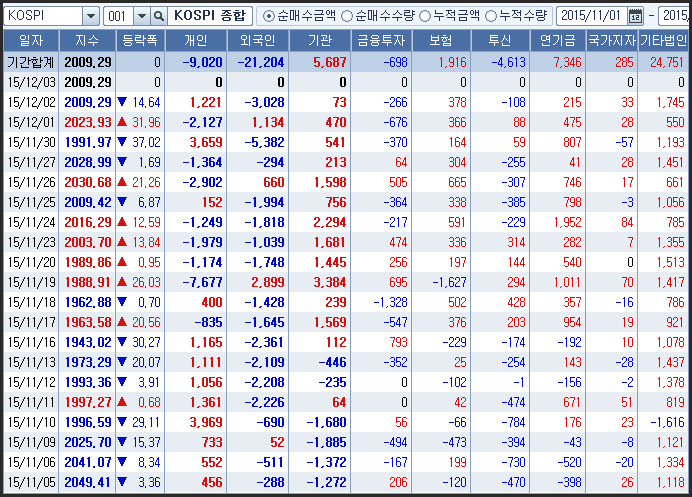Click the 지수 column header
Image resolution: width=692 pixels, height=497 pixels.
pyautogui.click(x=87, y=41)
